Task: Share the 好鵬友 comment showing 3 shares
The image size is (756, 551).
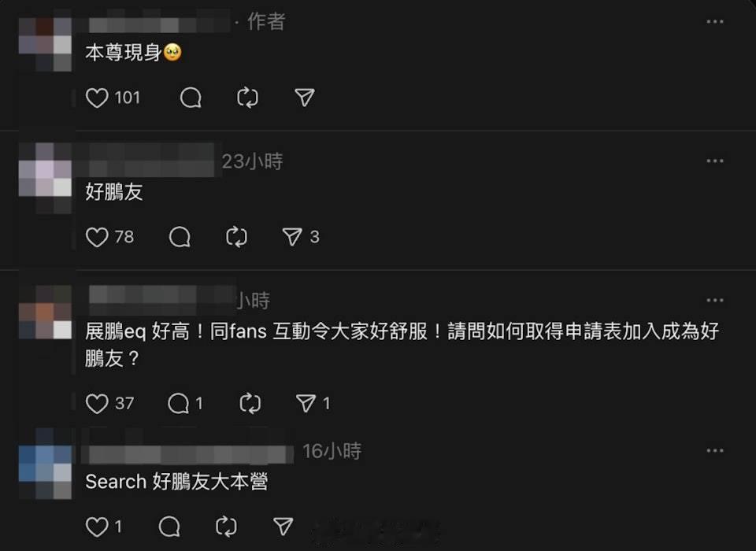Action: (x=292, y=237)
